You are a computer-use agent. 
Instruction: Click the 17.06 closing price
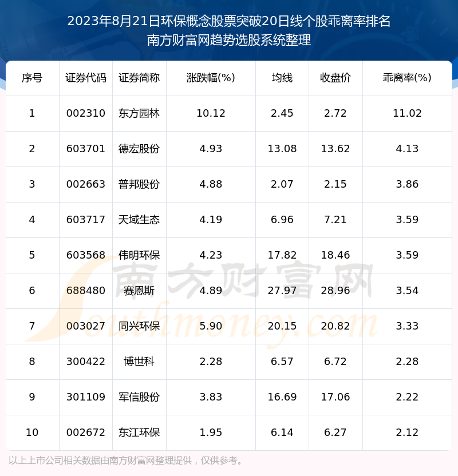[335, 398]
